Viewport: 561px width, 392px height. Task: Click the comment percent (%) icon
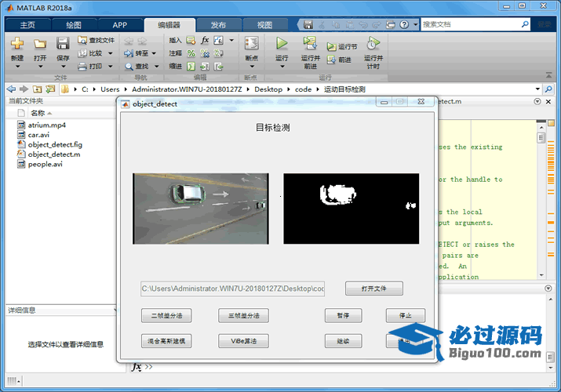click(x=191, y=53)
